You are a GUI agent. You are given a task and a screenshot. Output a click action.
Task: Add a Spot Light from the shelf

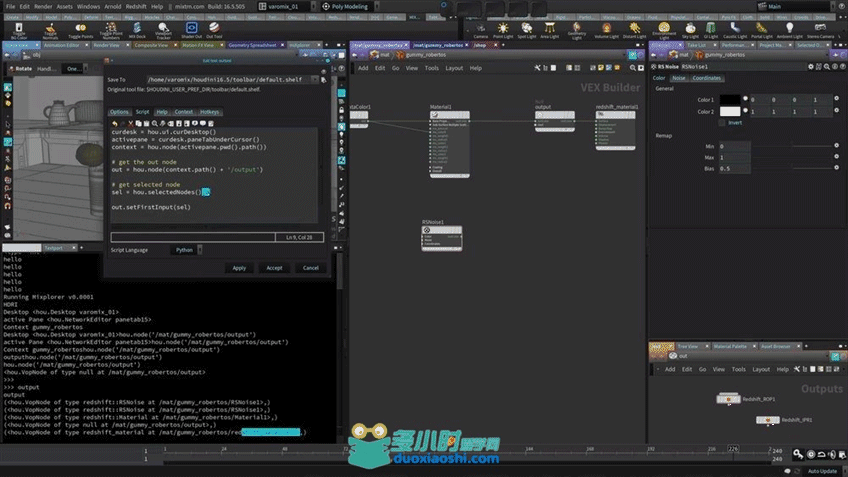526,31
